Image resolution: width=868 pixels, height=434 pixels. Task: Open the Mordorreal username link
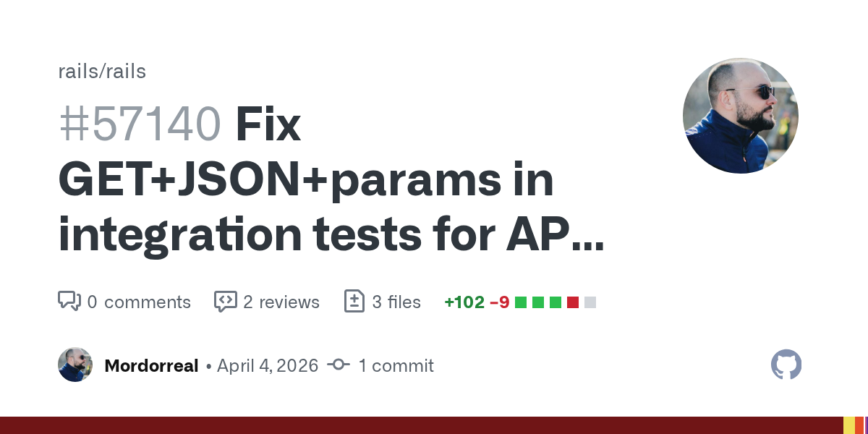(x=151, y=366)
